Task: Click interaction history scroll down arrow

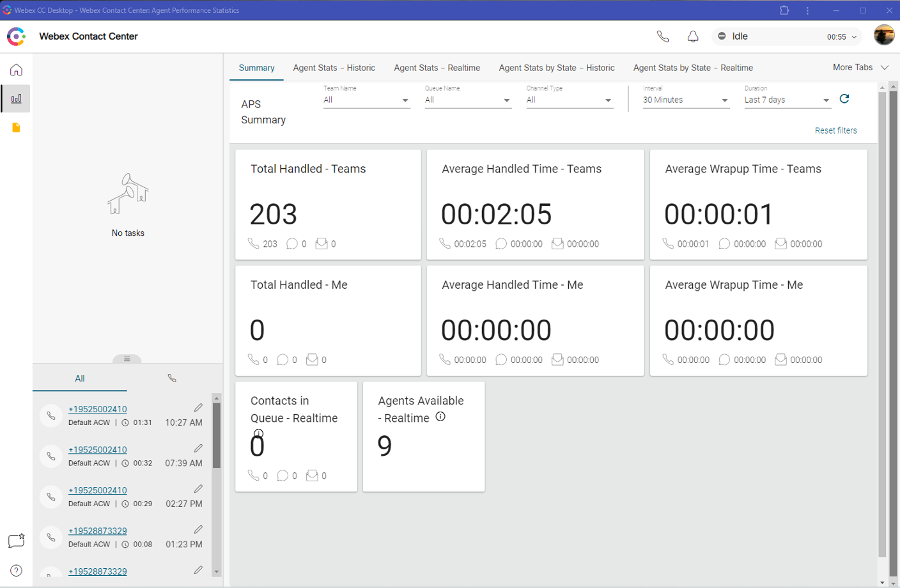Action: click(x=217, y=572)
